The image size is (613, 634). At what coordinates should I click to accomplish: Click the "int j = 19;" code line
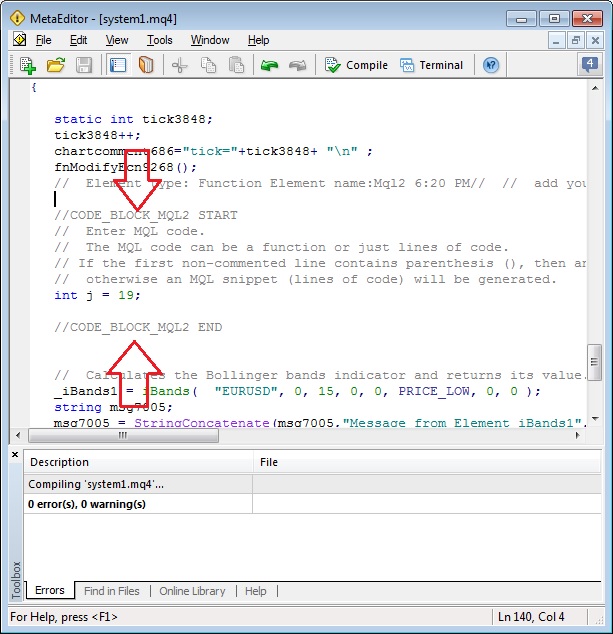(97, 295)
